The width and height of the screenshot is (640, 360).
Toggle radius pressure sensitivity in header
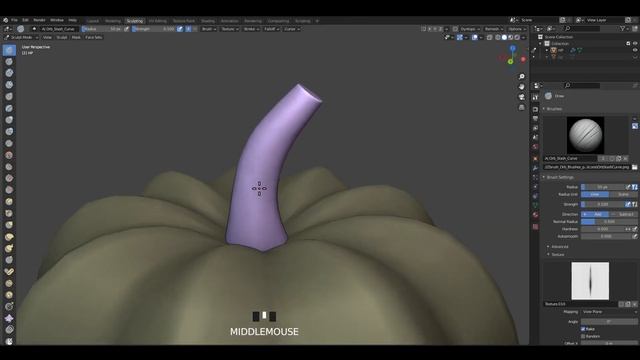127,29
